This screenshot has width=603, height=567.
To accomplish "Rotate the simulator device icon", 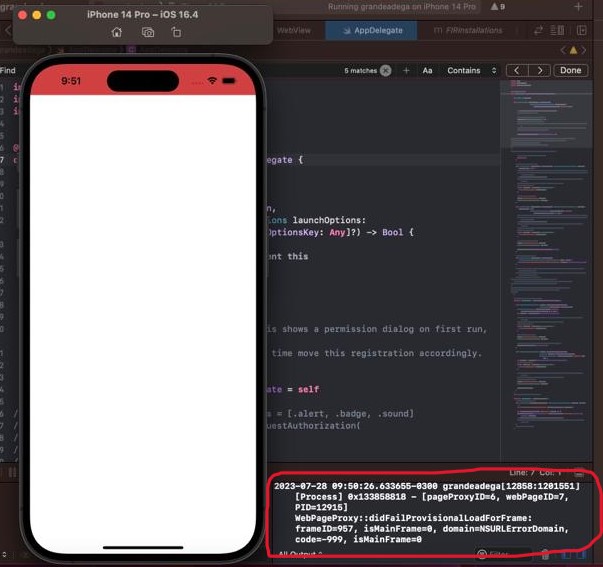I will (176, 32).
